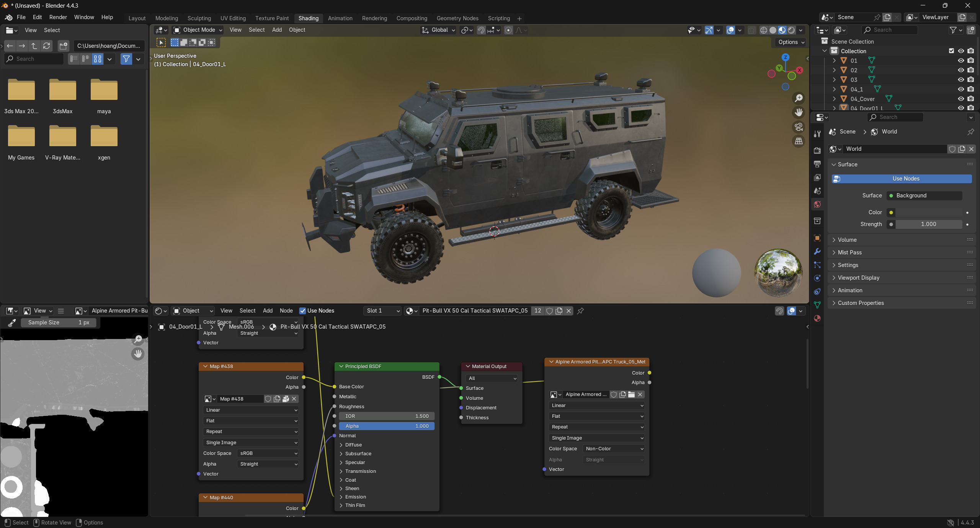Open the Material properties tab
This screenshot has height=528, width=980.
(x=817, y=318)
